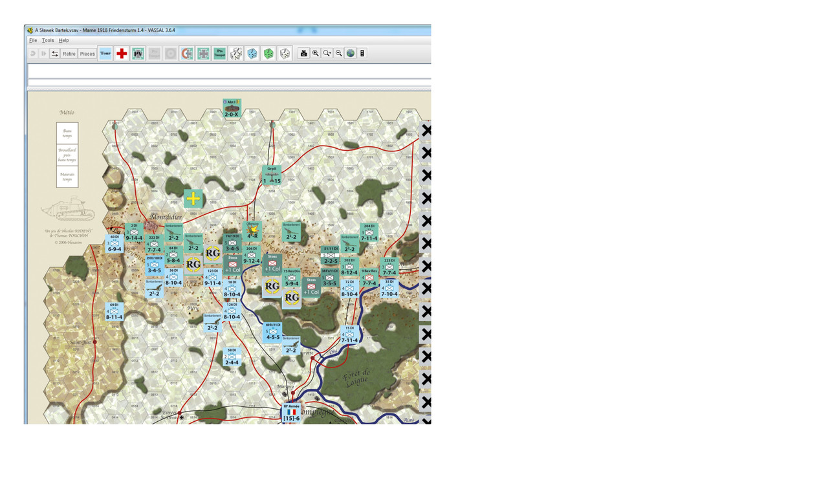Roll the blue die
Screen dimensions: 828x504
point(252,54)
